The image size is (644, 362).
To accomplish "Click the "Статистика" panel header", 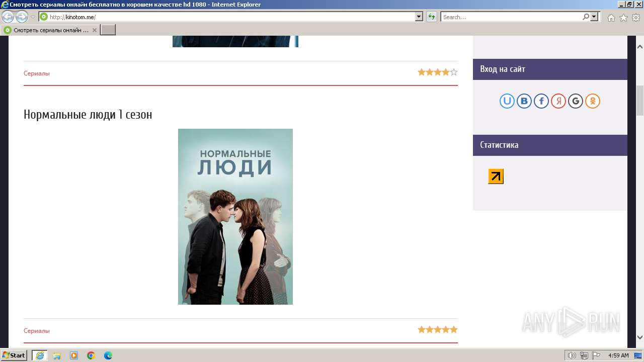I will click(550, 145).
